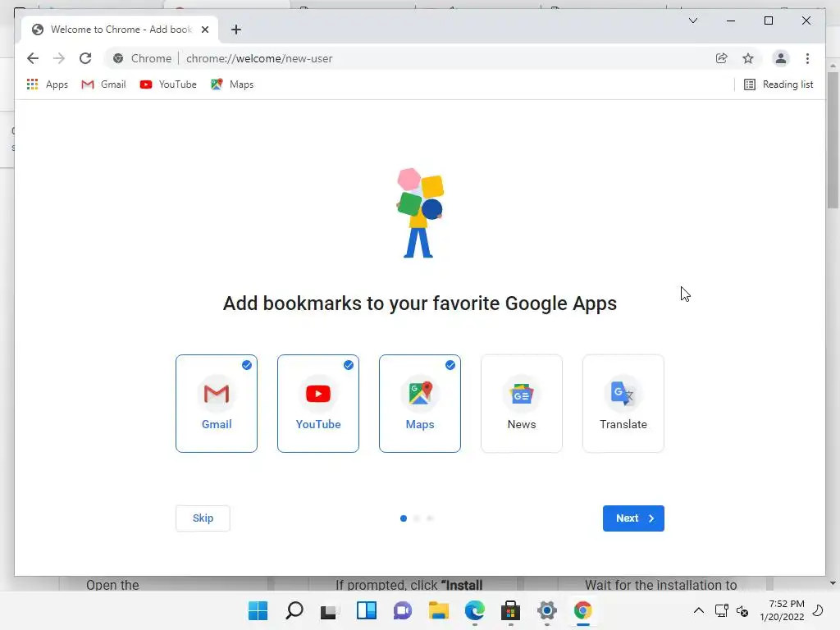Click the Chrome site info chip

(143, 58)
